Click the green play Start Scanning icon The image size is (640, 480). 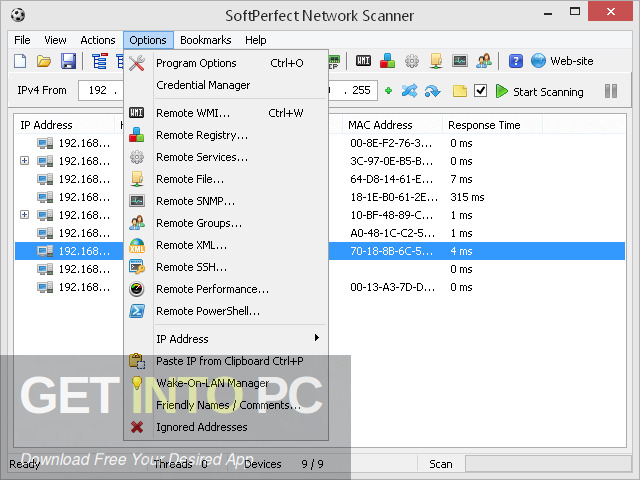click(502, 91)
